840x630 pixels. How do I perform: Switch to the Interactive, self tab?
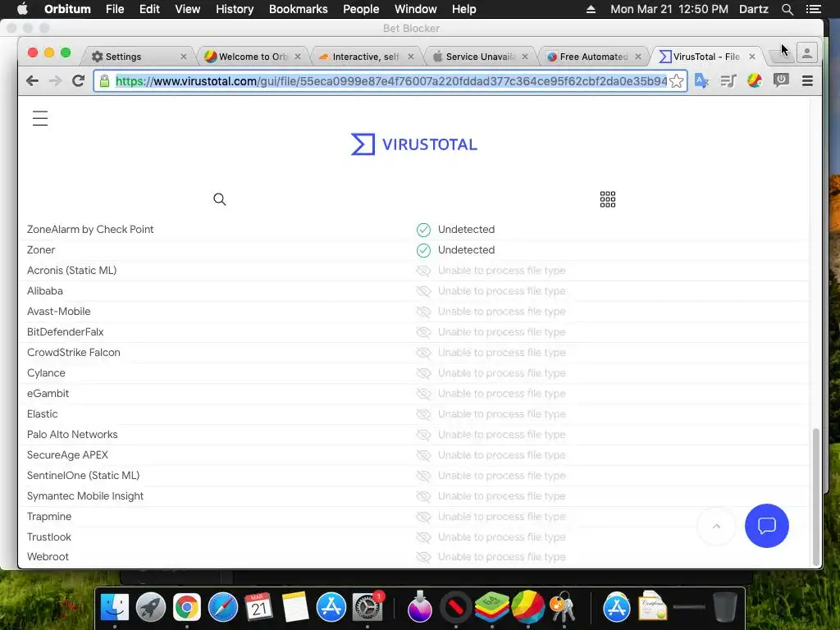pyautogui.click(x=365, y=57)
